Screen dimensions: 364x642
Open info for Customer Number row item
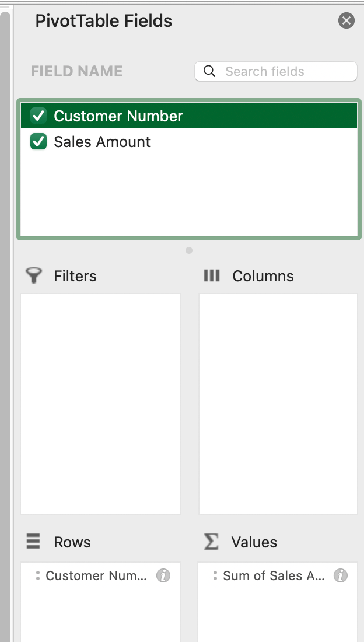click(163, 576)
